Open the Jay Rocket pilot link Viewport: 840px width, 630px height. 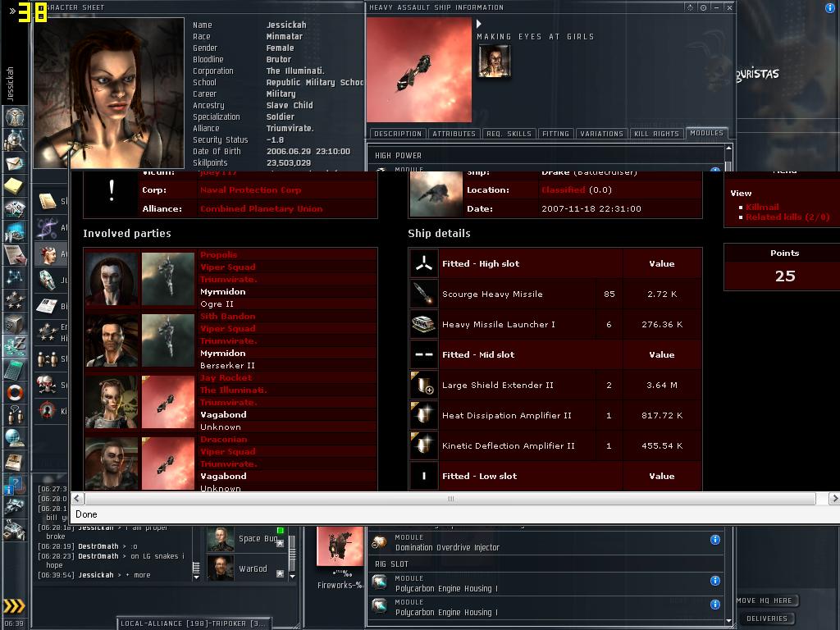point(226,377)
